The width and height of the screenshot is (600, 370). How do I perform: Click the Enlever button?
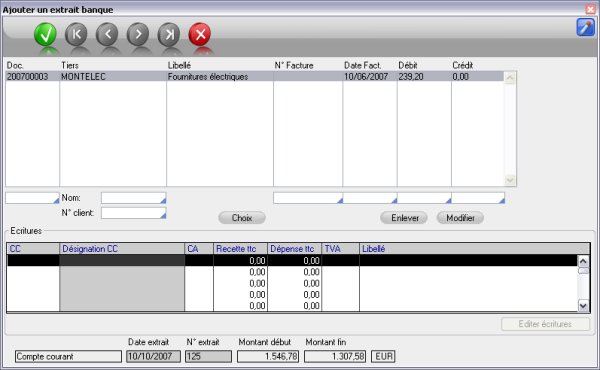coord(404,218)
